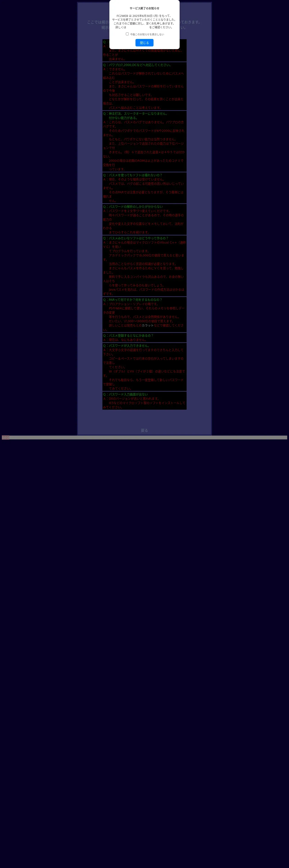The image size is (289, 868).
Task: Click the 戻る link at page bottom
Action: pyautogui.click(x=144, y=430)
